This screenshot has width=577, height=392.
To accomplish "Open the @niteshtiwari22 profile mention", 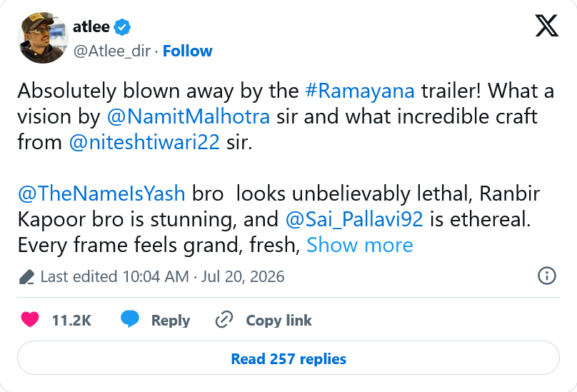I will 144,142.
